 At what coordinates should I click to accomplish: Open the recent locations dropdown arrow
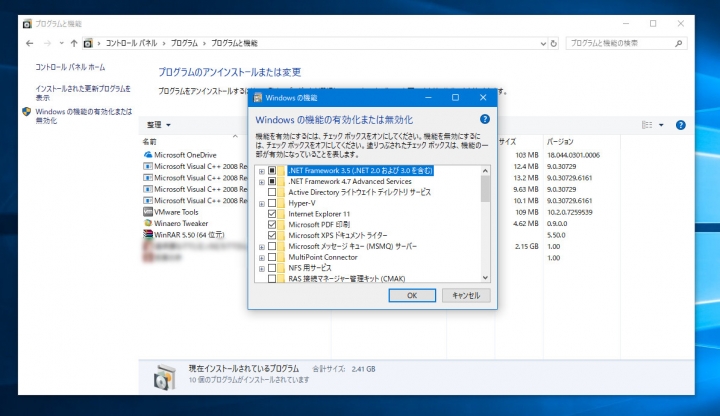[61, 43]
